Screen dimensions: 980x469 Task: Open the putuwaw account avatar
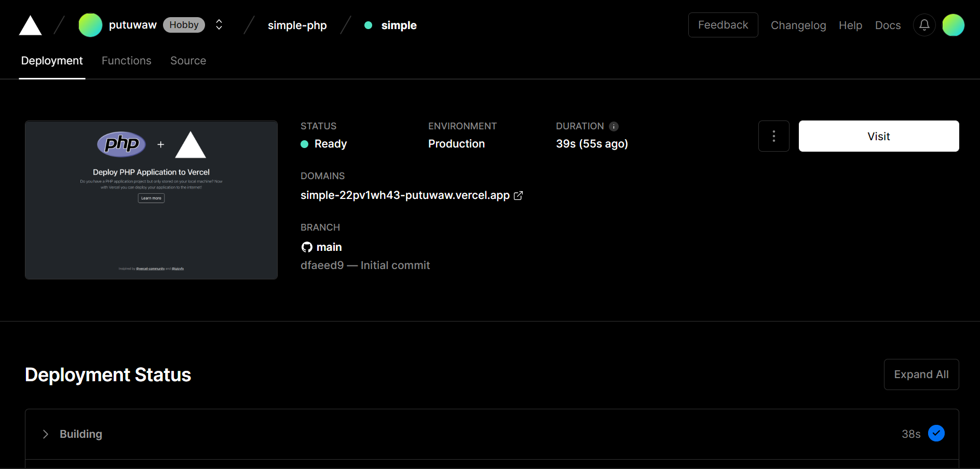pos(90,25)
